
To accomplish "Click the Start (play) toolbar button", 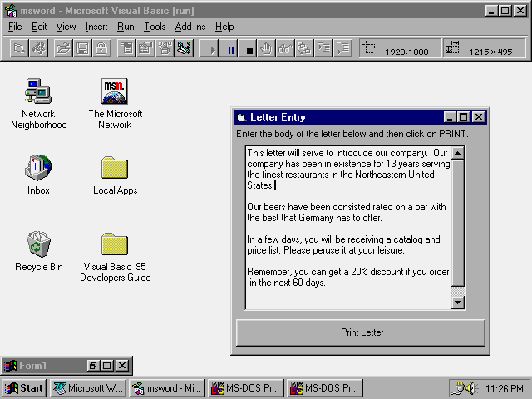I will click(x=213, y=50).
